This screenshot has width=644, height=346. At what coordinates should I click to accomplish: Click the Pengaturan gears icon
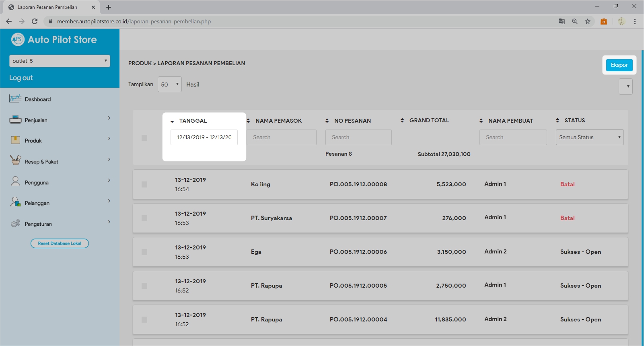[15, 223]
